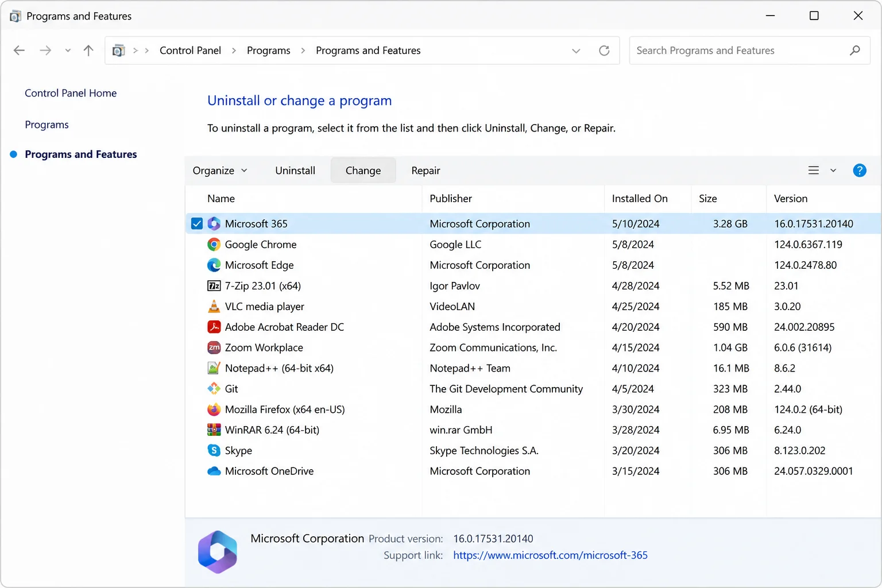
Task: Sort list by Installed On column
Action: pos(640,199)
